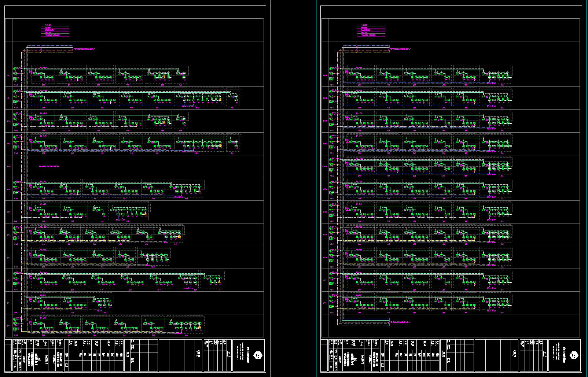Click the magenta label beside left sheet's top bus
The width and height of the screenshot is (588, 377).
click(85, 48)
